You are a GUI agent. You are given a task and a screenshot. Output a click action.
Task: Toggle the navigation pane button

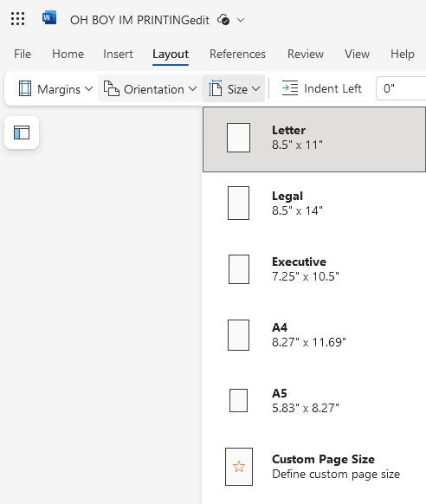tap(22, 132)
